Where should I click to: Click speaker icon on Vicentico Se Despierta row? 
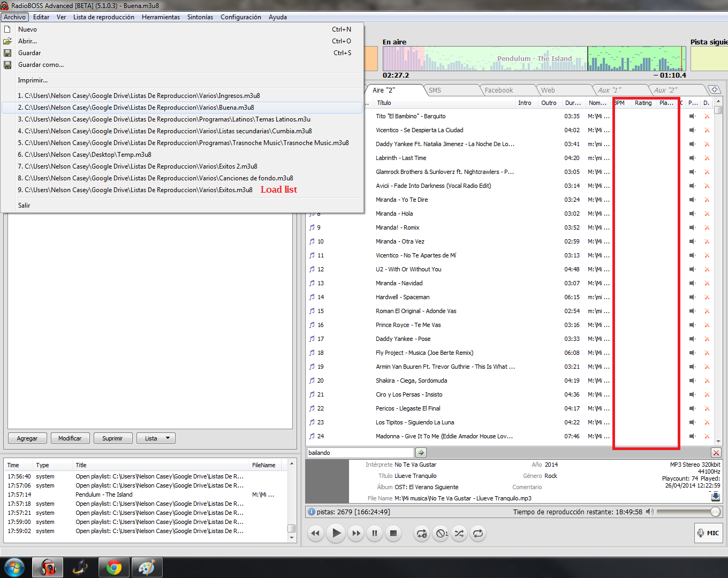693,130
